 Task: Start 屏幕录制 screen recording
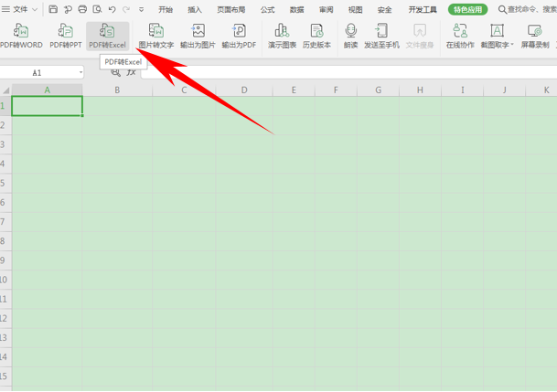coord(535,37)
